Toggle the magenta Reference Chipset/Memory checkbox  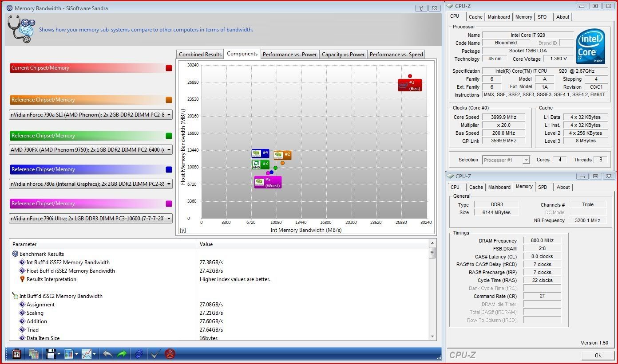coord(169,204)
